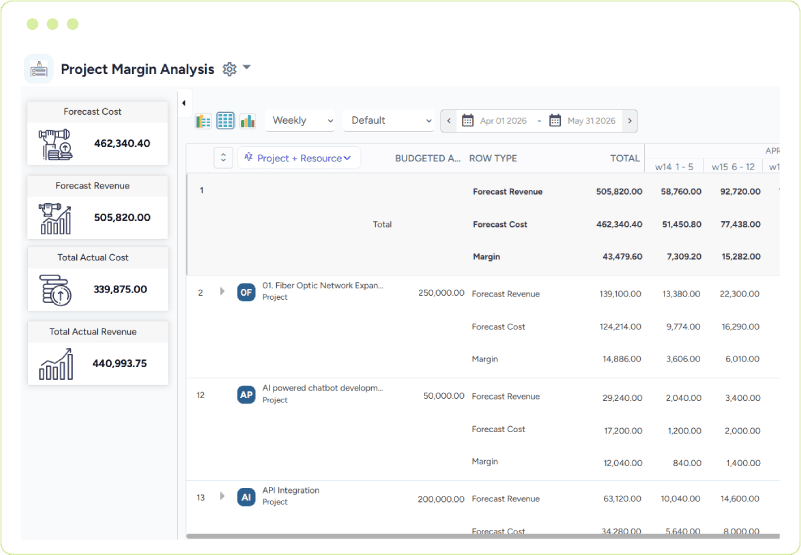Click the Total row label
The image size is (801, 555).
[382, 224]
